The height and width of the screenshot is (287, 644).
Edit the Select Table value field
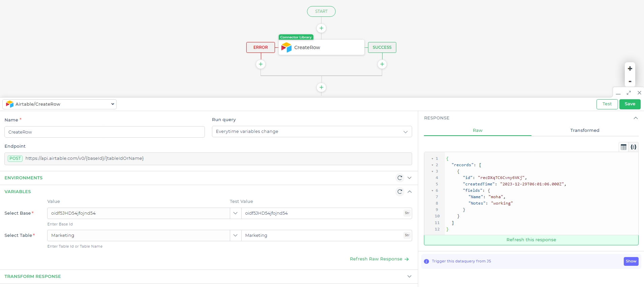click(x=139, y=236)
